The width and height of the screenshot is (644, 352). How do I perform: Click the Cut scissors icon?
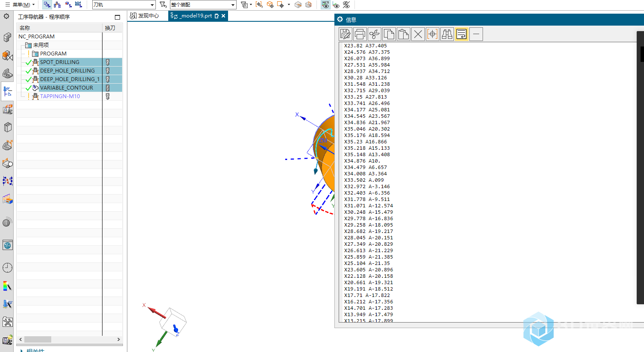click(x=375, y=34)
